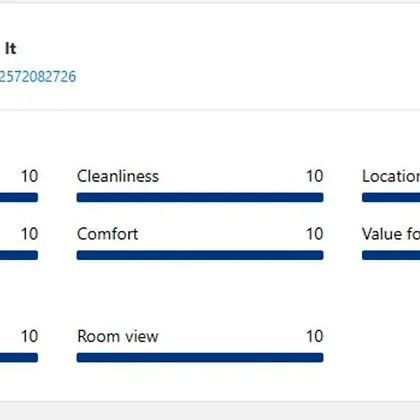Image resolution: width=420 pixels, height=420 pixels.
Task: Click the Comfort score of 10
Action: click(315, 234)
